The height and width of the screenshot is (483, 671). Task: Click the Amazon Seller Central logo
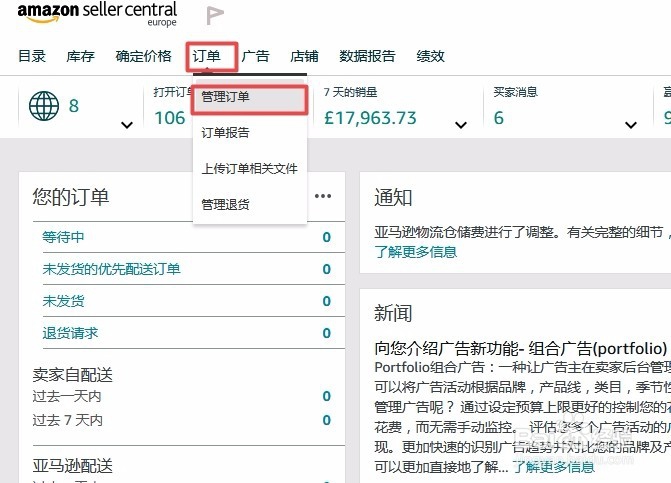[x=97, y=15]
